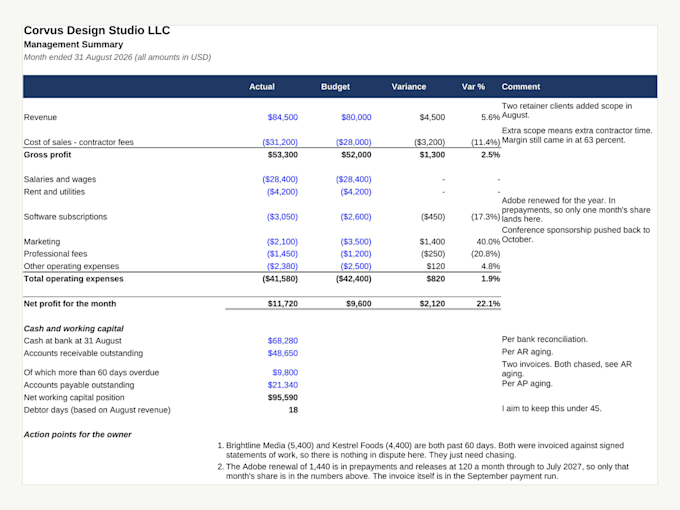680x510 pixels.
Task: Select the Two retainer clients comment
Action: click(x=567, y=111)
